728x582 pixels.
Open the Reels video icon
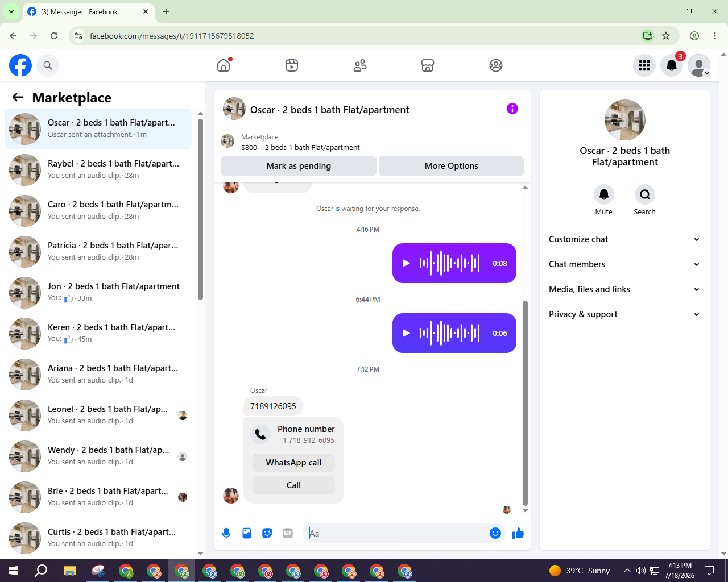292,65
